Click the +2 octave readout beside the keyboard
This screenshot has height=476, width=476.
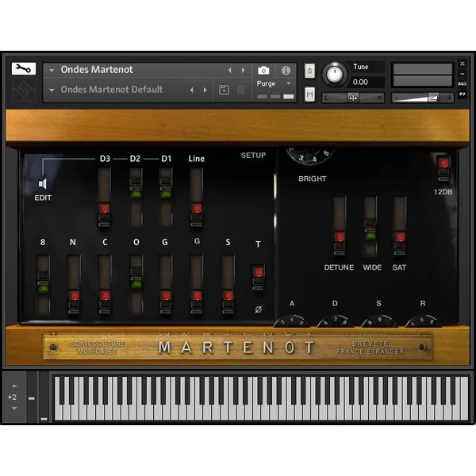pyautogui.click(x=12, y=397)
